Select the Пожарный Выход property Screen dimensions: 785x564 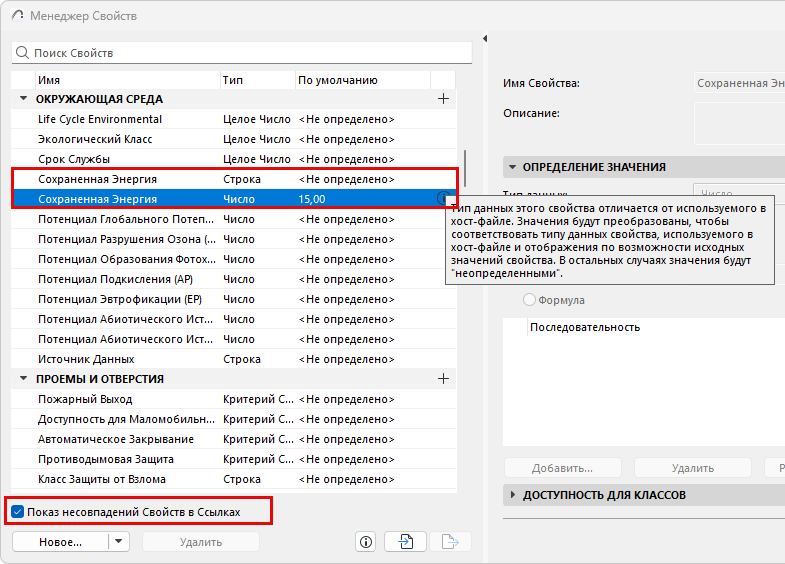[234, 399]
